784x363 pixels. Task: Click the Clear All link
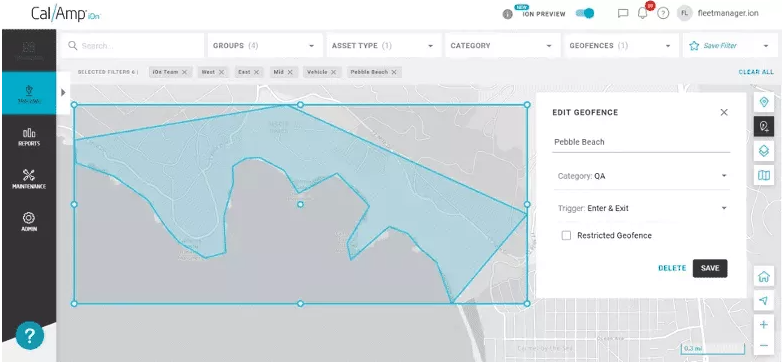pyautogui.click(x=756, y=72)
